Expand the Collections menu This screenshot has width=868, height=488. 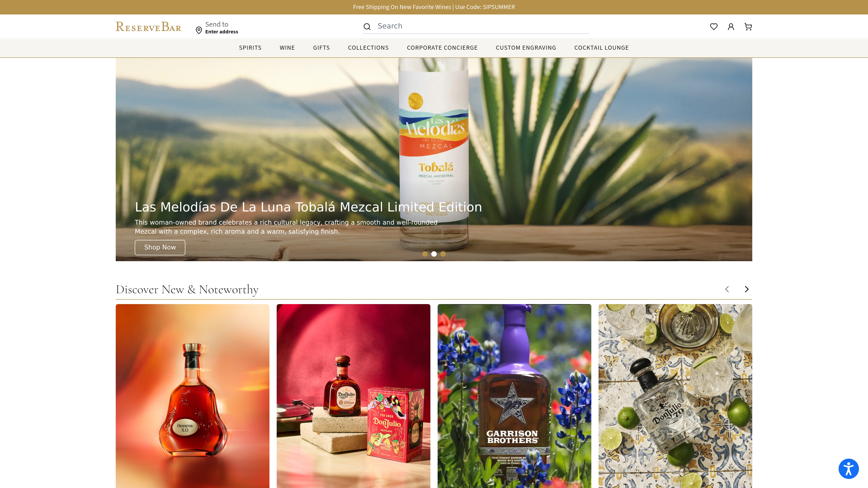tap(368, 48)
